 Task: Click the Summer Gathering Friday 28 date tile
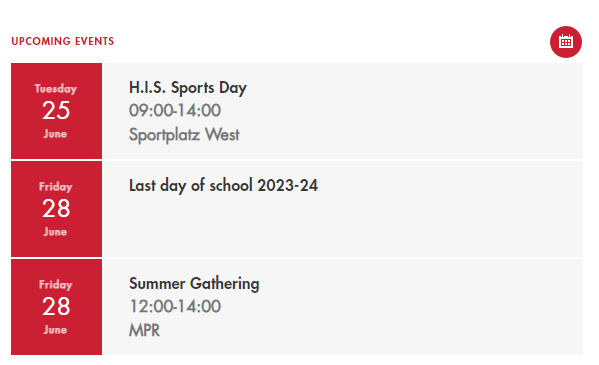click(57, 307)
